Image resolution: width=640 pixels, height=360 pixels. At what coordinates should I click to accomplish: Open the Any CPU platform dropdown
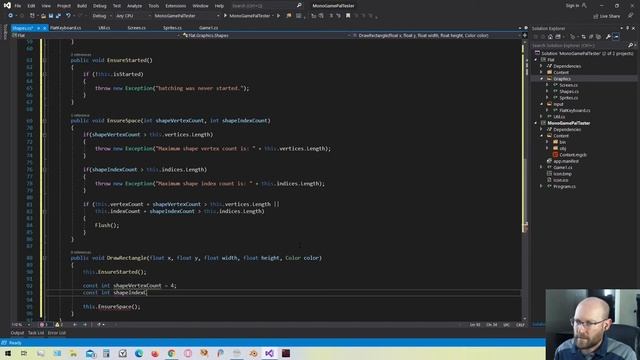tap(133, 16)
